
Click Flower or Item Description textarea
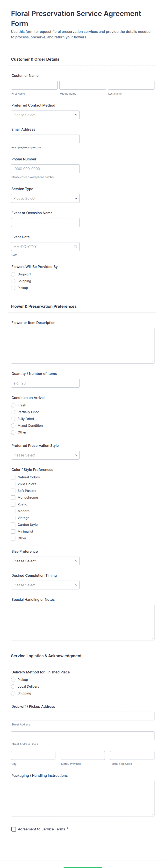click(x=83, y=346)
